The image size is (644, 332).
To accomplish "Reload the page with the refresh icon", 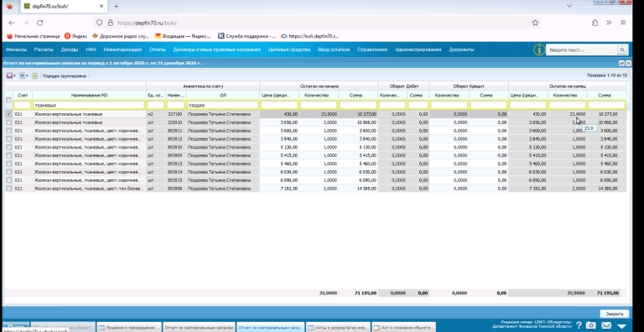I will point(40,23).
